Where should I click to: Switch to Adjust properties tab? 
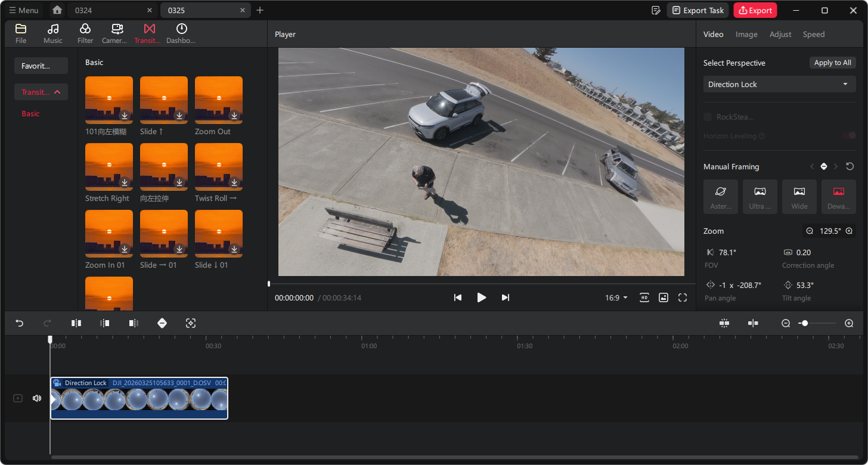780,34
